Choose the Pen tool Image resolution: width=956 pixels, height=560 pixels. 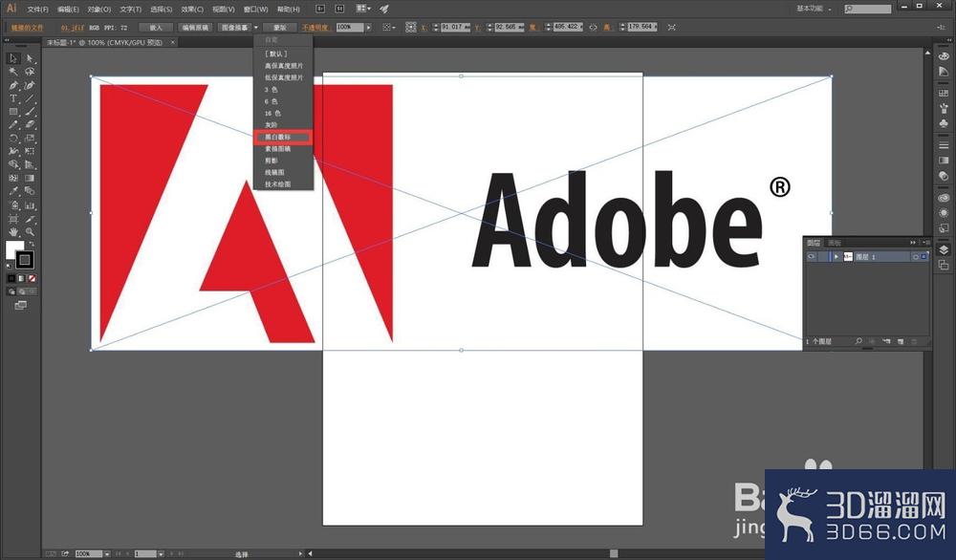pos(12,85)
